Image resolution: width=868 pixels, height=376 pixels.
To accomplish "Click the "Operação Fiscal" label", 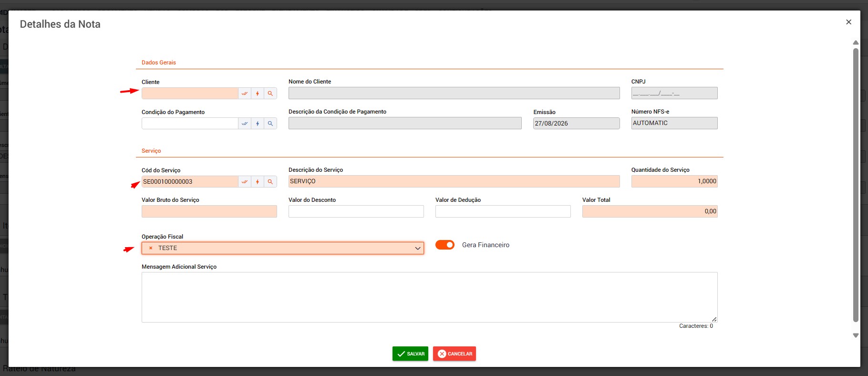I will tap(162, 237).
